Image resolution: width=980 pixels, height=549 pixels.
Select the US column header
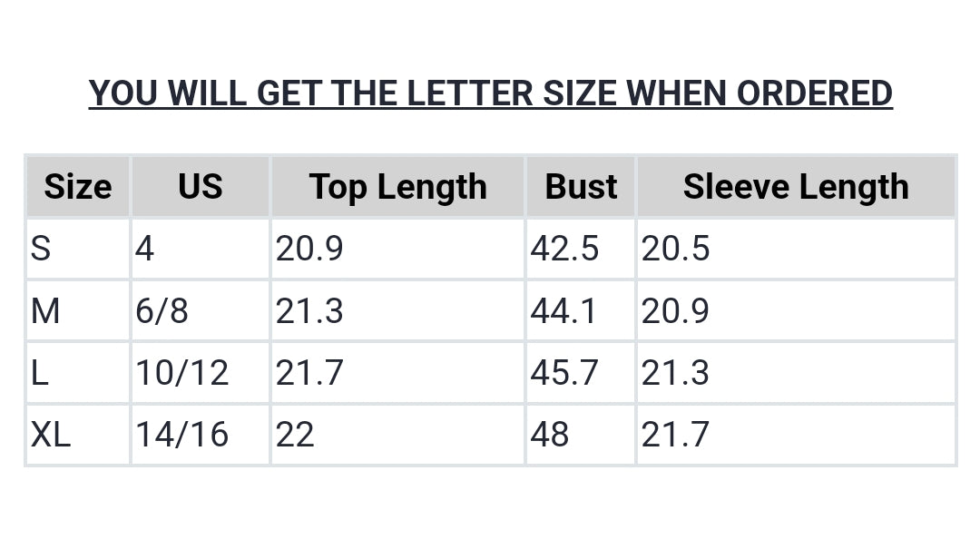200,187
